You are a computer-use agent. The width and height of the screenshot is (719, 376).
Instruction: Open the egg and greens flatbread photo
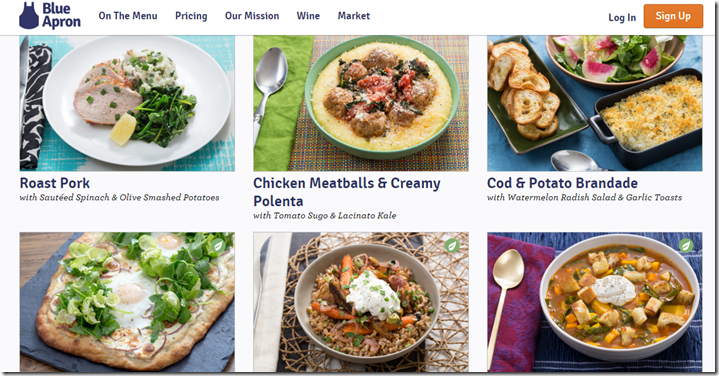tap(127, 302)
